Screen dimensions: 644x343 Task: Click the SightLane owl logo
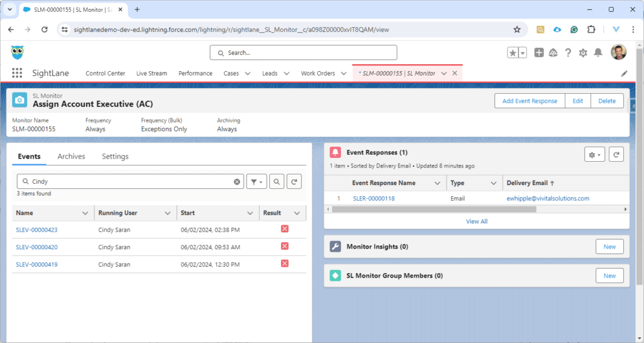[17, 53]
